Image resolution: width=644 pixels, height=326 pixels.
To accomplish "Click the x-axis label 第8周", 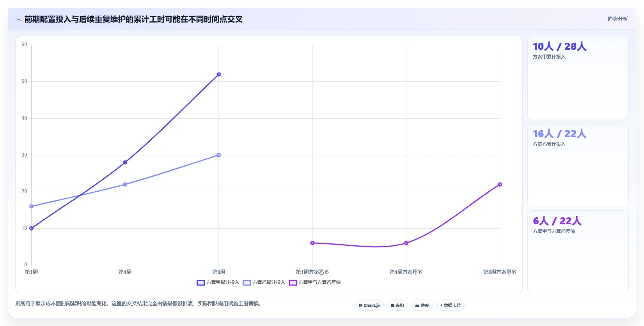I will coord(219,272).
